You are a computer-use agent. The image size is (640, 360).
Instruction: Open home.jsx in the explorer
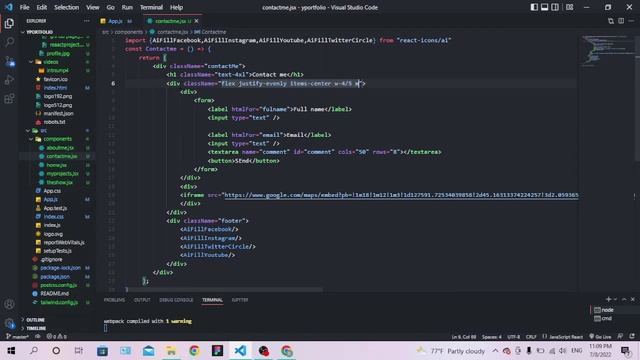click(56, 165)
